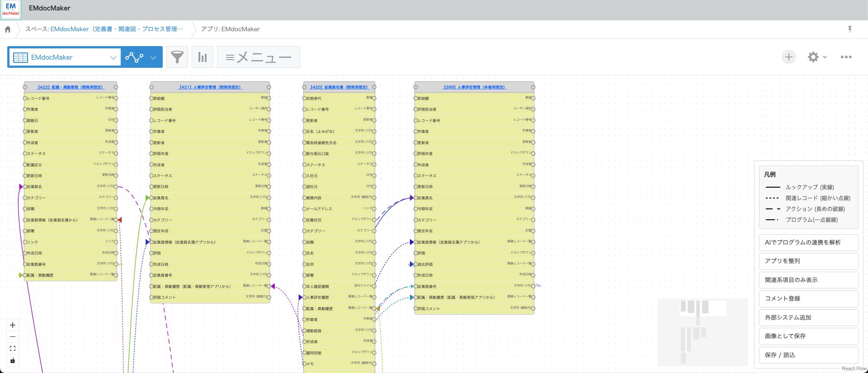The width and height of the screenshot is (868, 373).
Task: Expand the settings gear dropdown
Action: pyautogui.click(x=817, y=57)
